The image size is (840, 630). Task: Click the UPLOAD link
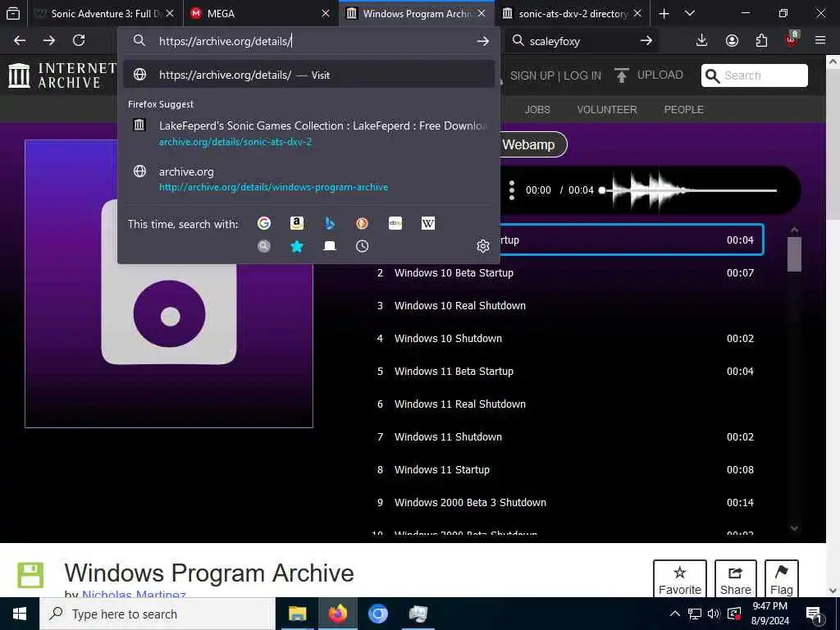[660, 75]
